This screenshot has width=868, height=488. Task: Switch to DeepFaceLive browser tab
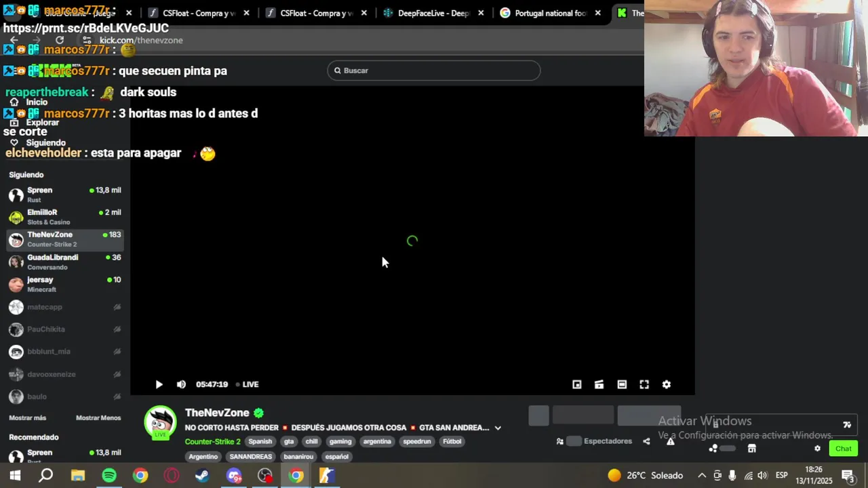click(x=434, y=13)
